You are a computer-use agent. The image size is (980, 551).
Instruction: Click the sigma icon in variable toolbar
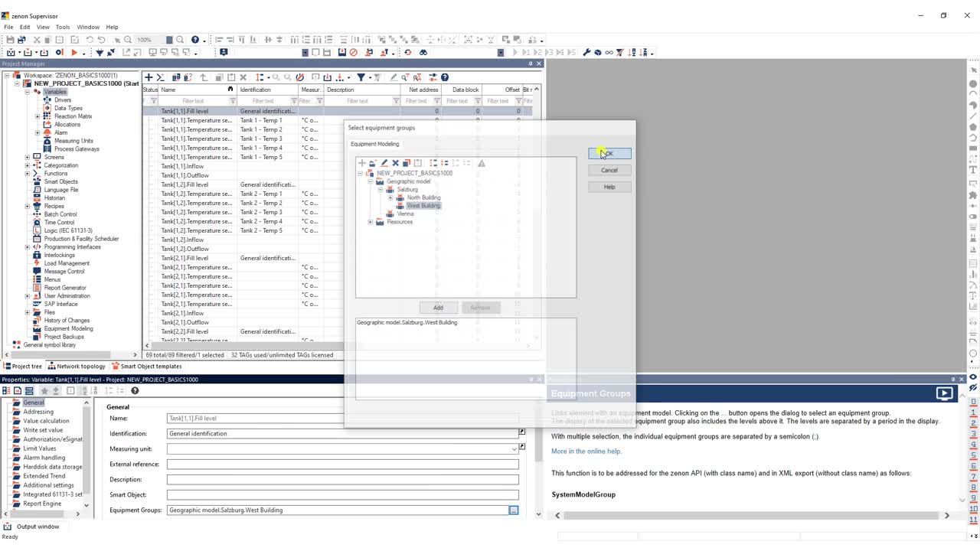160,77
